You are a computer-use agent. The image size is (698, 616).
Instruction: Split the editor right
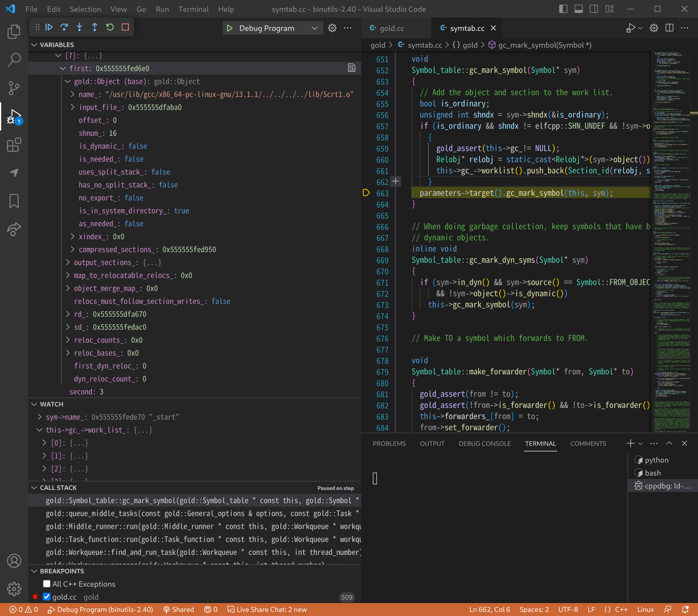click(x=669, y=28)
